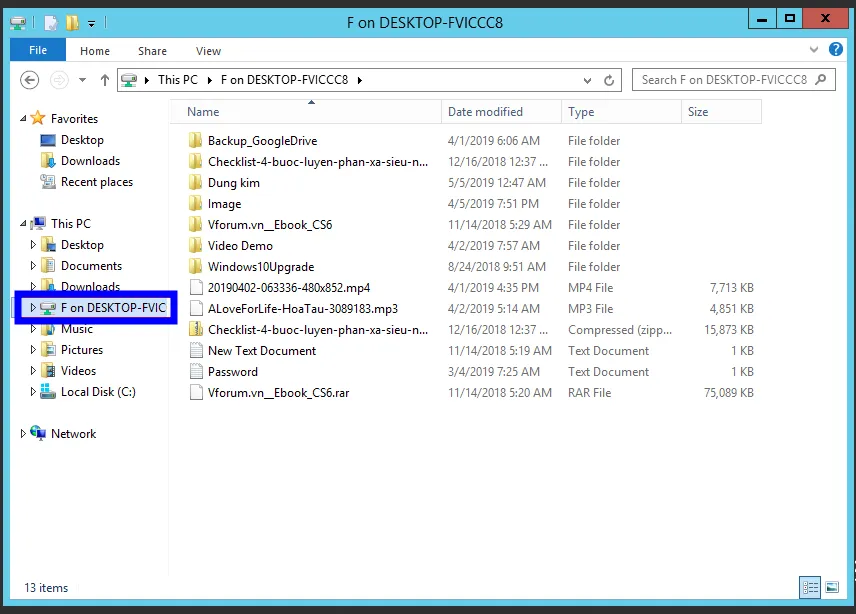Image resolution: width=856 pixels, height=614 pixels.
Task: Expand Local Disk (C:) tree node
Action: point(33,392)
